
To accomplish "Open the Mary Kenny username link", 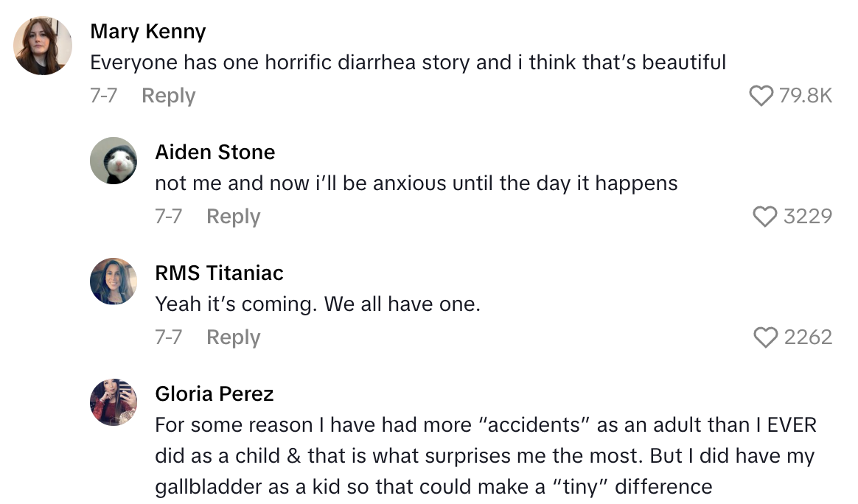I will pyautogui.click(x=147, y=32).
